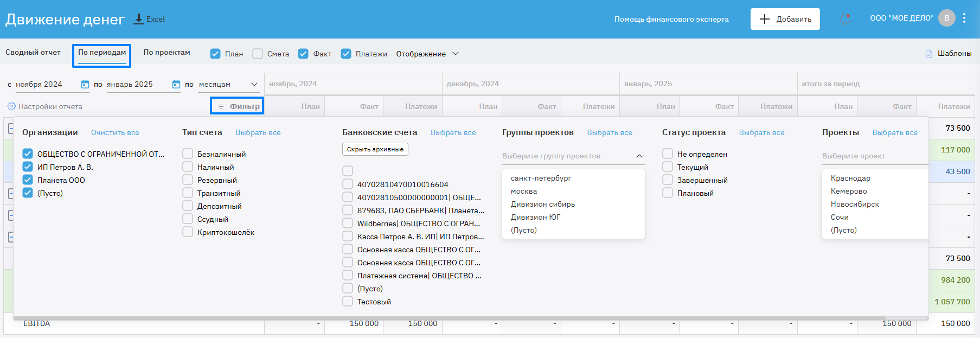Check Криптокошелёк account type
Screen dimensions: 980x338
pyautogui.click(x=188, y=232)
